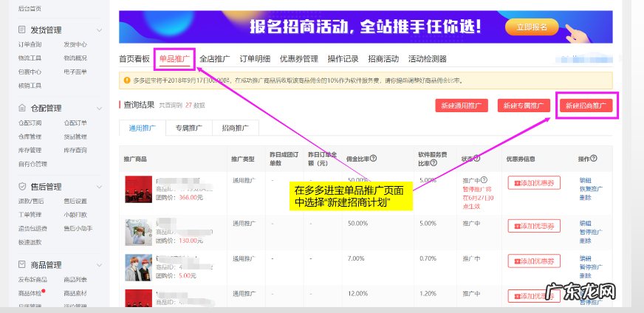Image resolution: width=644 pixels, height=313 pixels.
Task: Click 编辑 in the 366.00元 row
Action: pyautogui.click(x=585, y=180)
